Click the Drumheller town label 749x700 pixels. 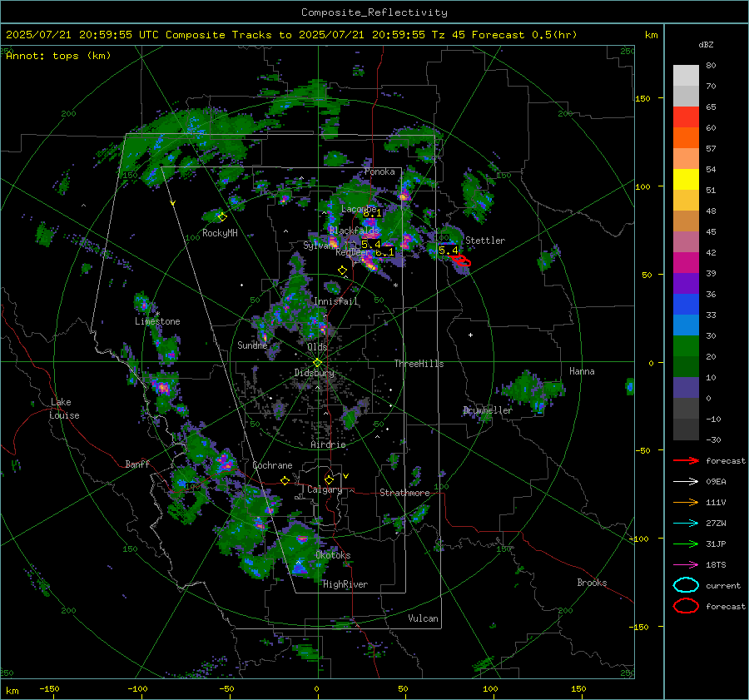488,410
